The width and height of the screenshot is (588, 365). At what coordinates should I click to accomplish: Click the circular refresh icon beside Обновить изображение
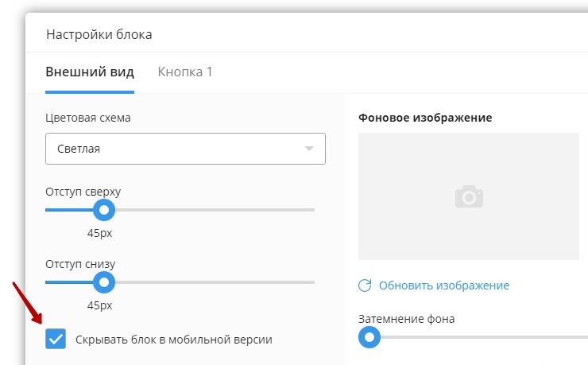366,285
